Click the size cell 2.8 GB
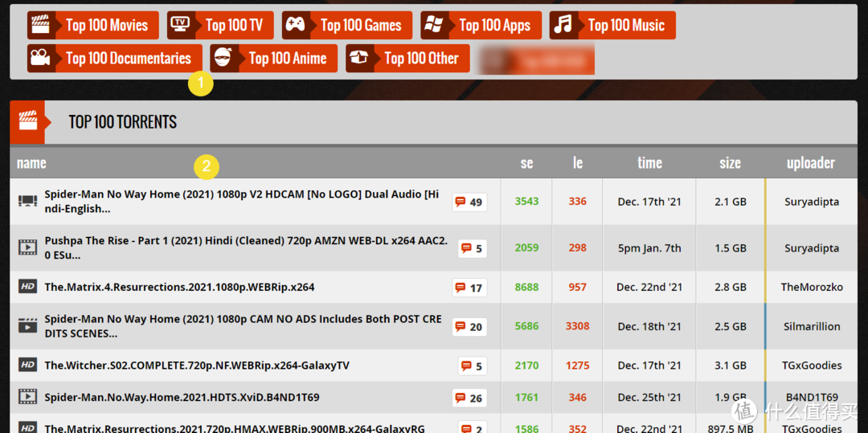This screenshot has height=433, width=868. point(730,287)
